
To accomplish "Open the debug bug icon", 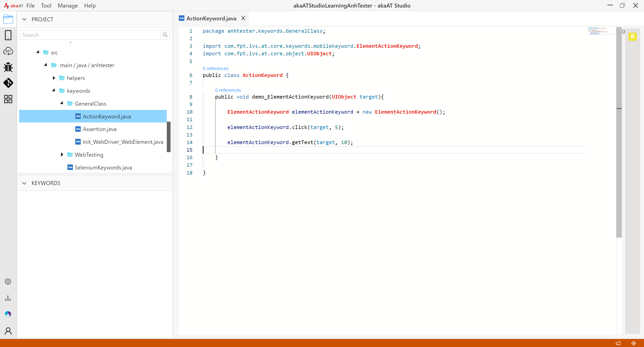I will pyautogui.click(x=8, y=67).
